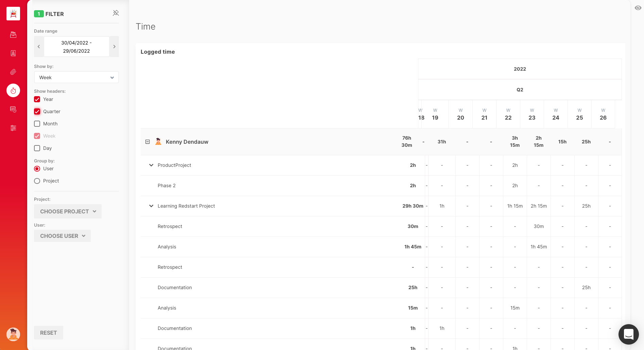Open the projects icon in sidebar
Image resolution: width=644 pixels, height=350 pixels.
pos(13,35)
